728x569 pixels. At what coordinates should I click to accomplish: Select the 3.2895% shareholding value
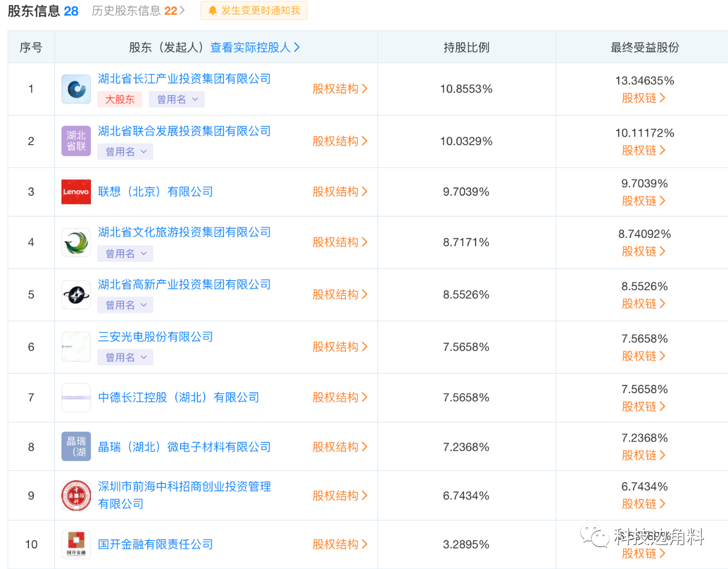466,545
